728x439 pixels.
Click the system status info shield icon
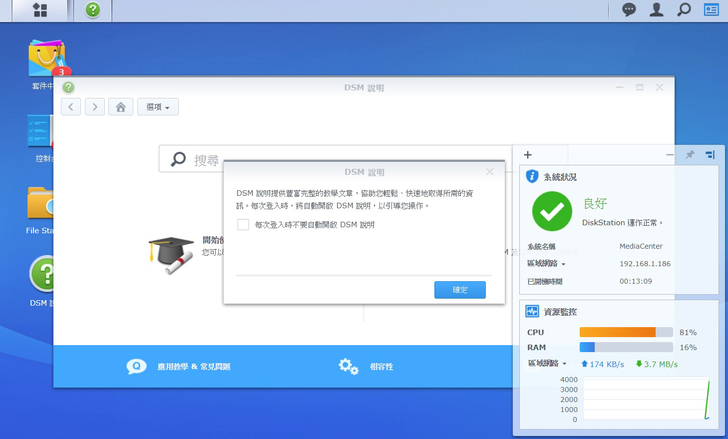532,176
